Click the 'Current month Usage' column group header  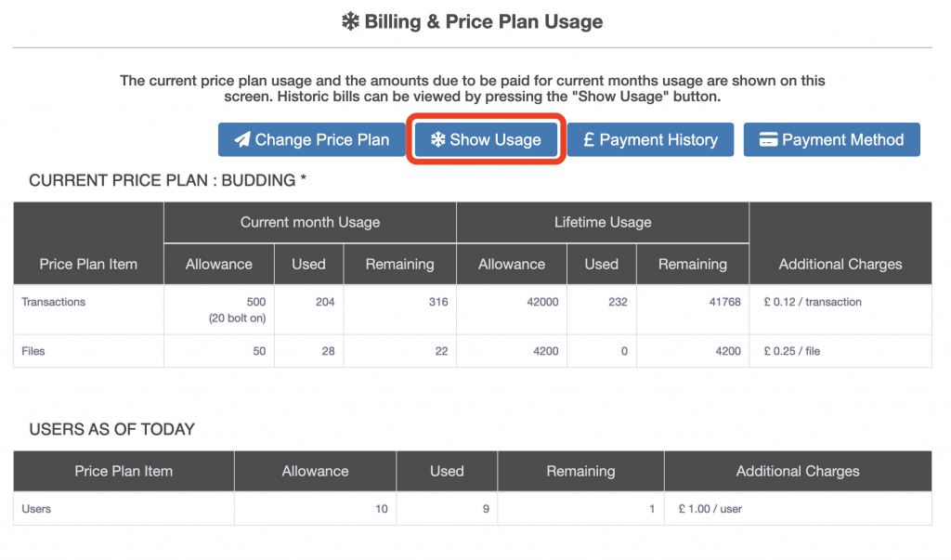309,222
